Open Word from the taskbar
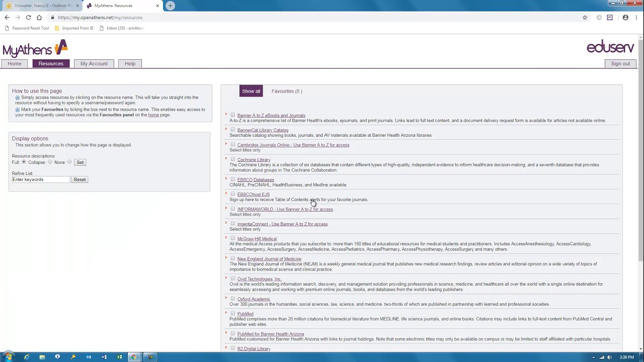644x362 pixels. 104,357
